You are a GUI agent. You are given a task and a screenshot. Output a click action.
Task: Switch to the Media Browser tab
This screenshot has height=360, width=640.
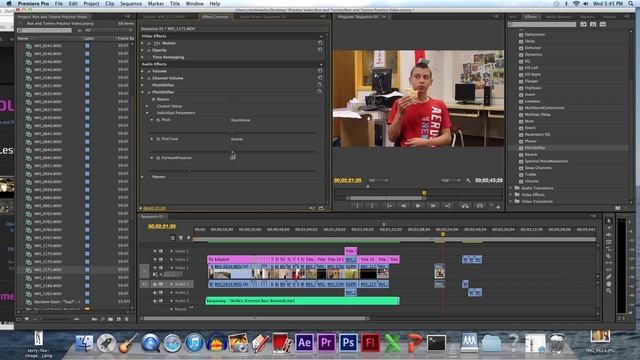point(559,17)
